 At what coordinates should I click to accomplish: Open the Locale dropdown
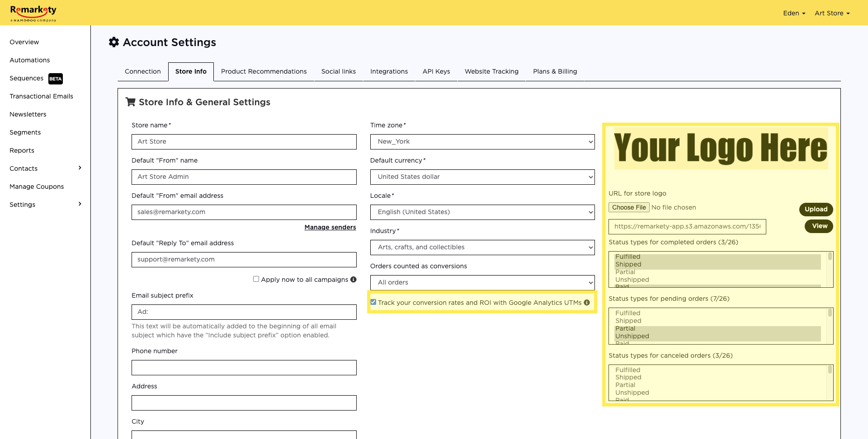[482, 212]
